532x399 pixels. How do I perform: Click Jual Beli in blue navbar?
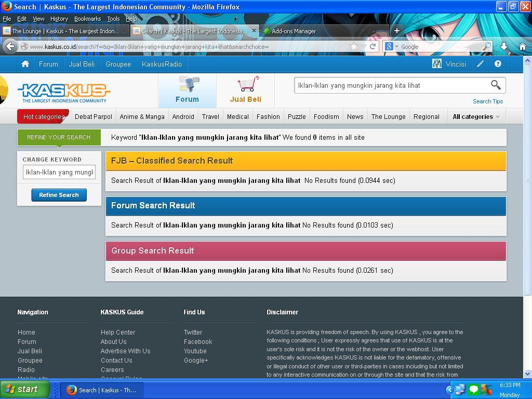82,64
